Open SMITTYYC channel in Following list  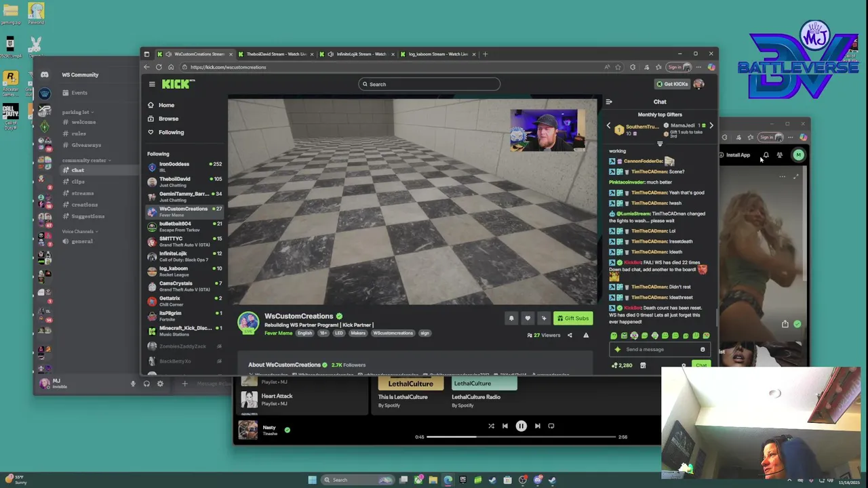(x=184, y=241)
